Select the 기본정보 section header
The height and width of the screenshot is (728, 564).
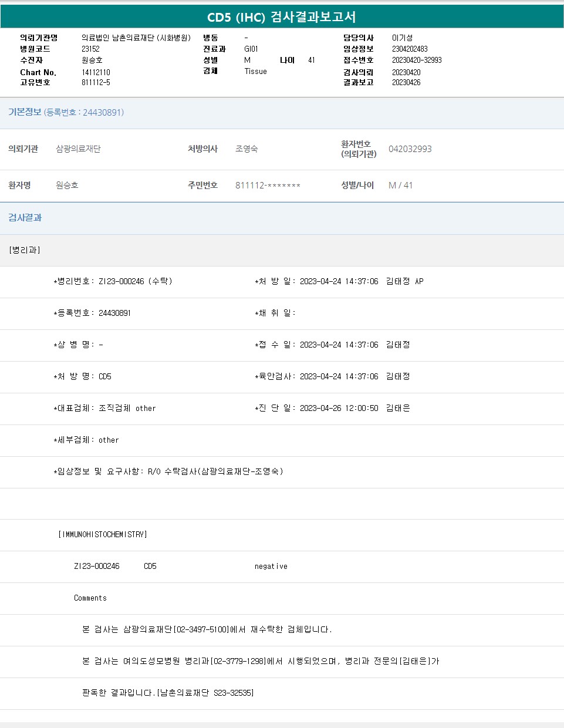[25, 112]
